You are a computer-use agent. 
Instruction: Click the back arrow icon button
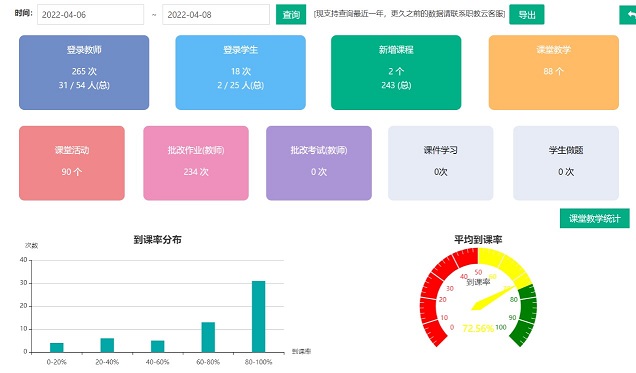pos(628,15)
